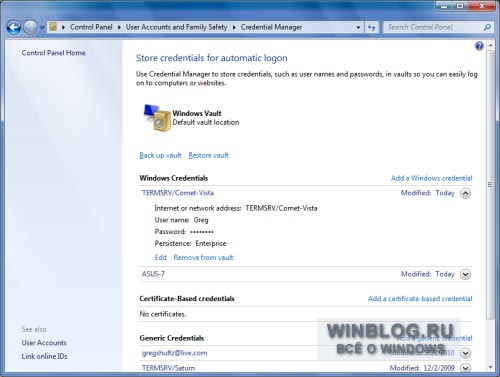
Task: Open the address bar history dropdown
Action: [358, 27]
